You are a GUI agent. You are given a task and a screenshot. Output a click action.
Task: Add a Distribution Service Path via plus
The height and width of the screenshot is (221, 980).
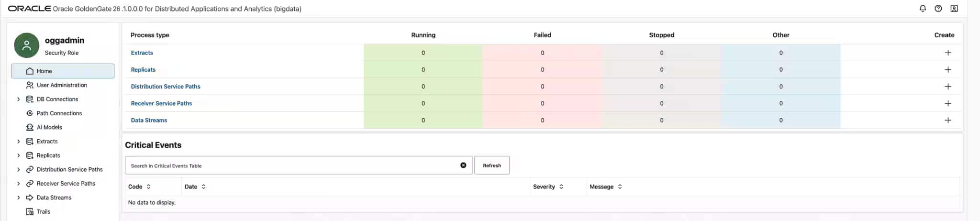coord(947,87)
